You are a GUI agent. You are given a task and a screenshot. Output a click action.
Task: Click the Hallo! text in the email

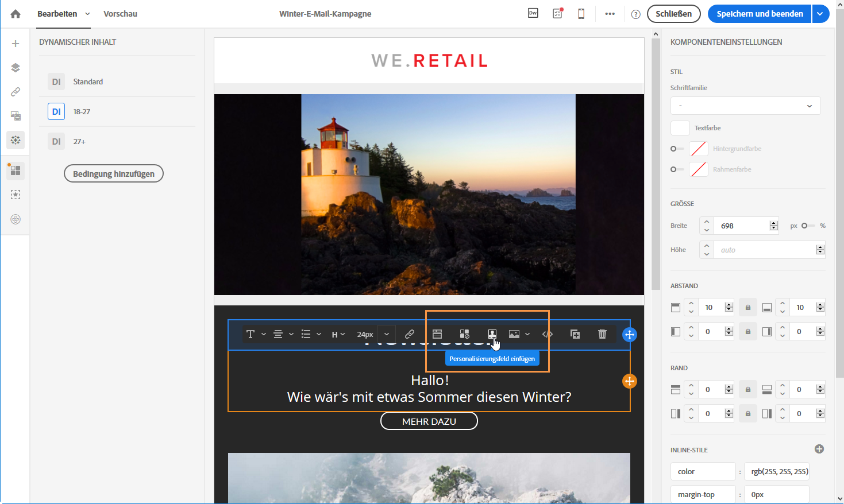click(x=430, y=380)
